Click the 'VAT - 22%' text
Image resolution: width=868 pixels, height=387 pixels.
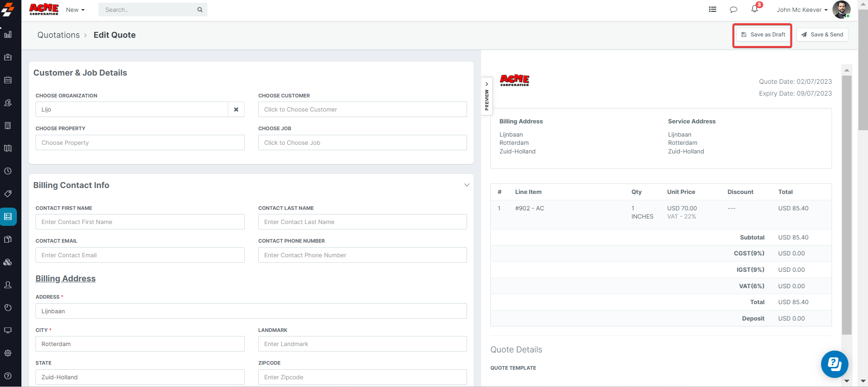[x=682, y=217]
